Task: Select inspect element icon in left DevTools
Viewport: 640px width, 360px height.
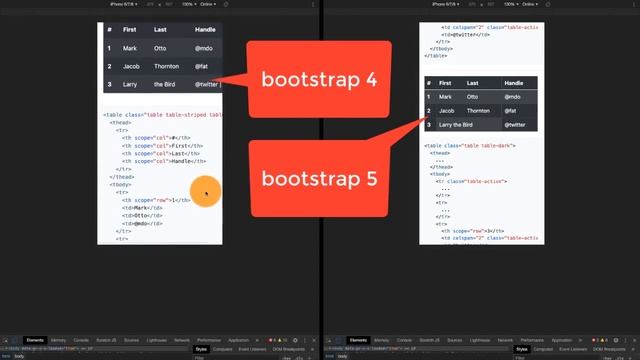Action: pos(6,340)
